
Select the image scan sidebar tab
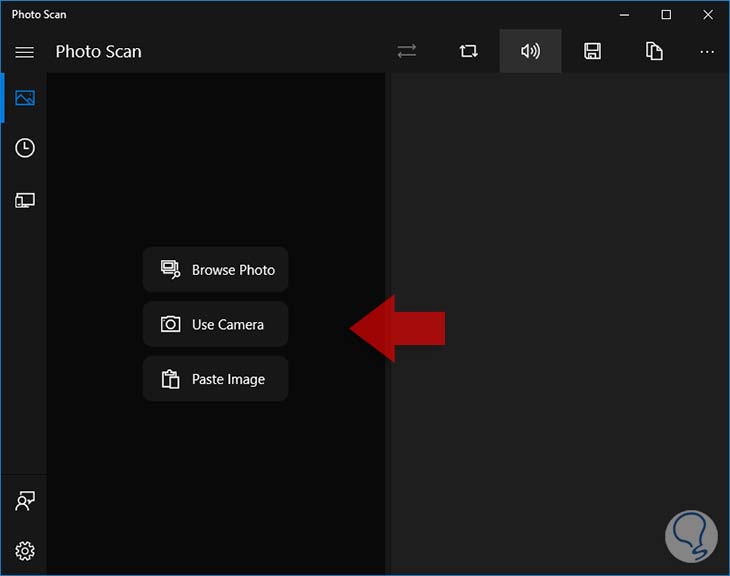[x=25, y=98]
